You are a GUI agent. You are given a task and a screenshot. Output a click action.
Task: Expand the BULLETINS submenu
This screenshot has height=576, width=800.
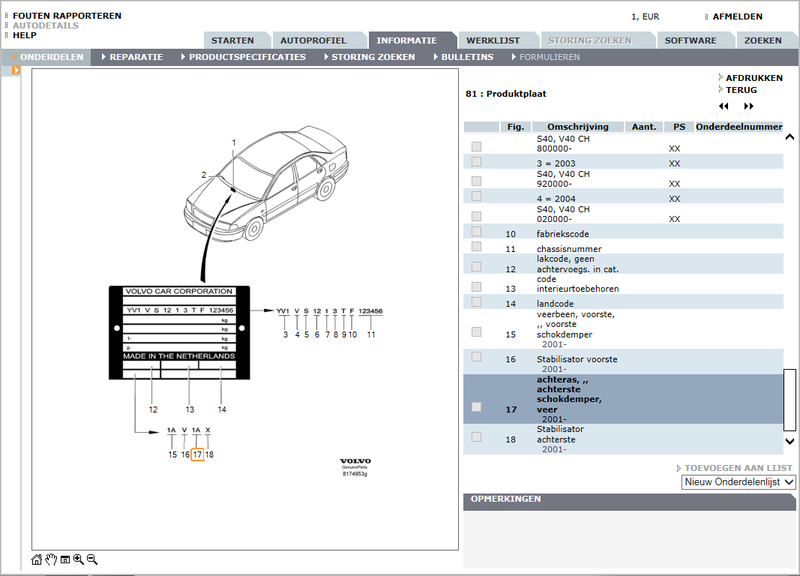click(x=463, y=57)
